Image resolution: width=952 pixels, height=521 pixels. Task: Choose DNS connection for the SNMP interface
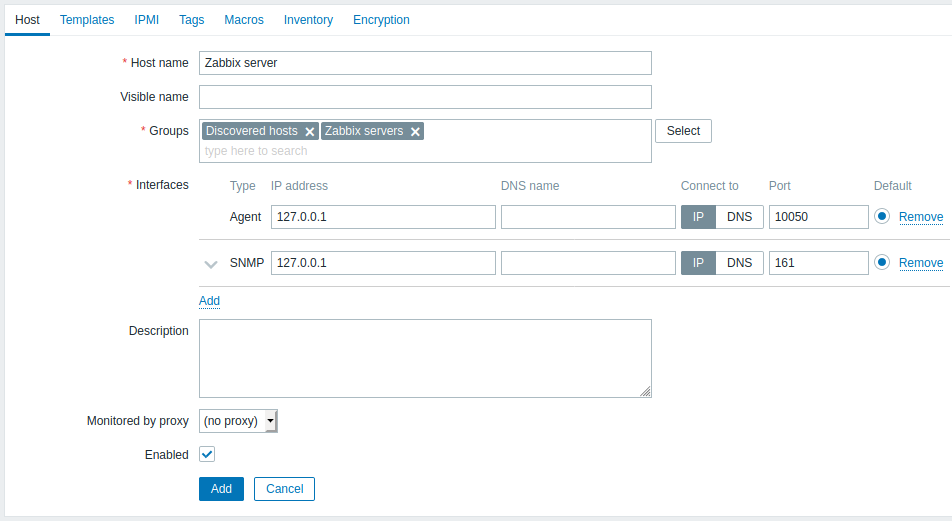[x=740, y=263]
